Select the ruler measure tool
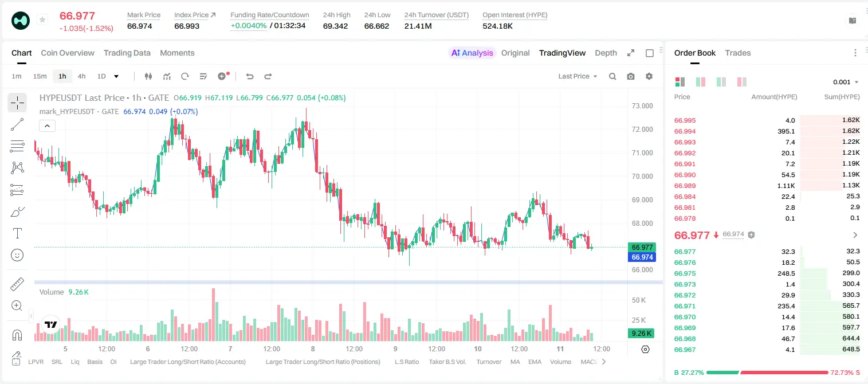 point(17,284)
